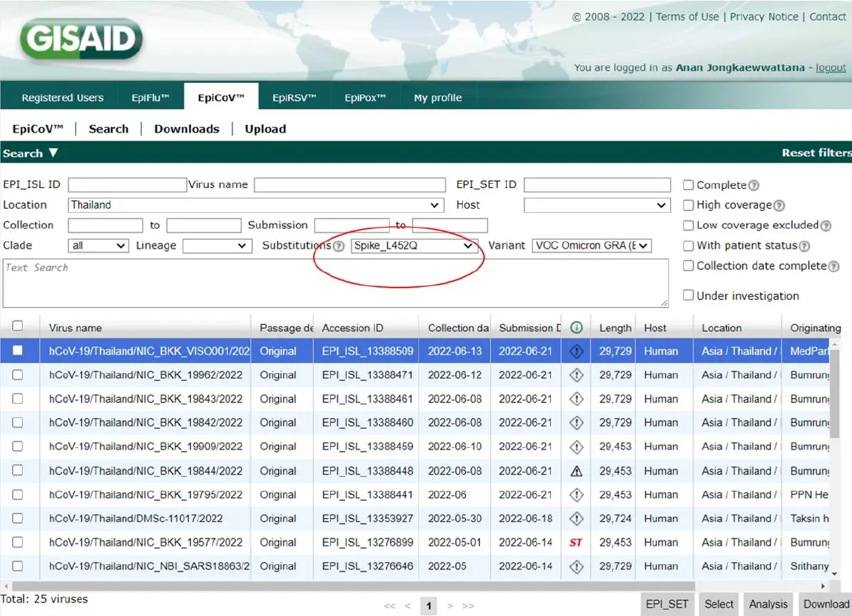Expand the Host dropdown
The image size is (852, 616).
tap(597, 205)
